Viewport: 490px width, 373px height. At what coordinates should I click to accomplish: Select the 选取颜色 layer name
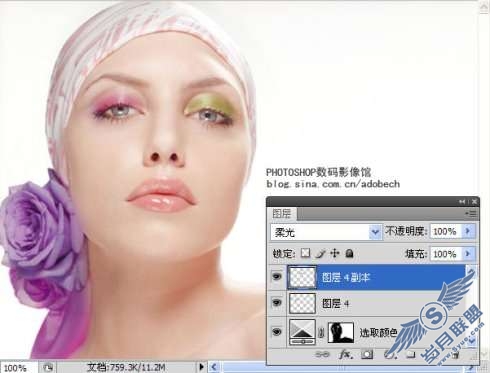coord(379,332)
